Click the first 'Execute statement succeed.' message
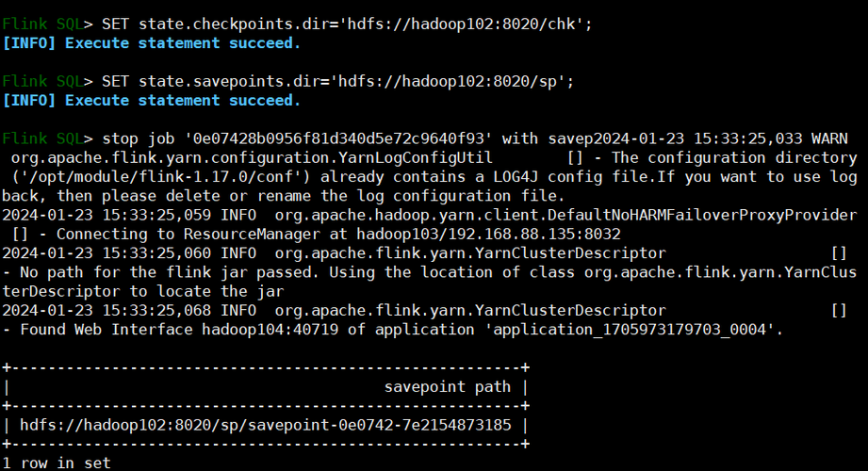868x471 pixels. (x=183, y=43)
